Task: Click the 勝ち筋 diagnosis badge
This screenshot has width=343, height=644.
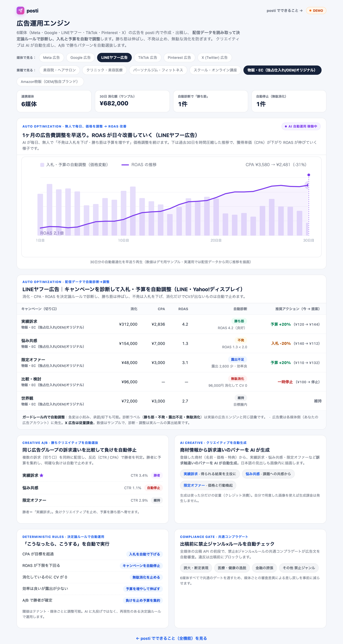Action: click(x=239, y=321)
